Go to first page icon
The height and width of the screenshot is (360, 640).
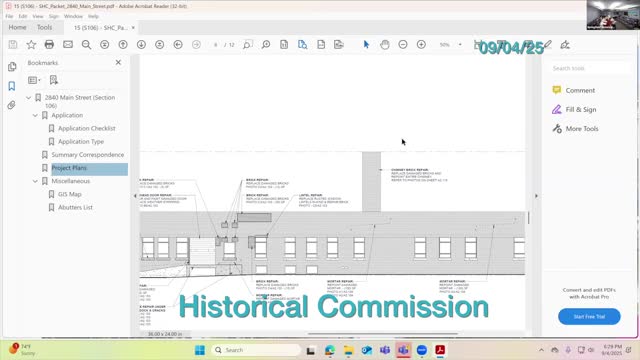[x=104, y=44]
